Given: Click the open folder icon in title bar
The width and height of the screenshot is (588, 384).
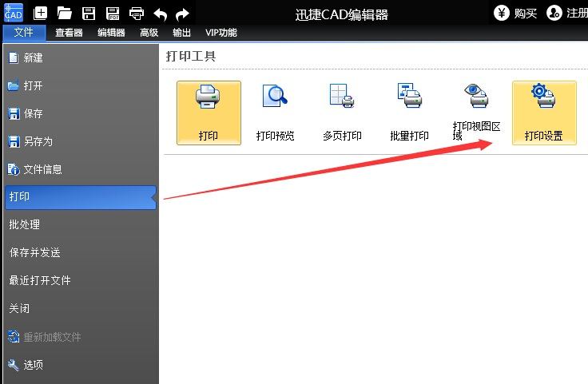Looking at the screenshot, I should pos(65,13).
